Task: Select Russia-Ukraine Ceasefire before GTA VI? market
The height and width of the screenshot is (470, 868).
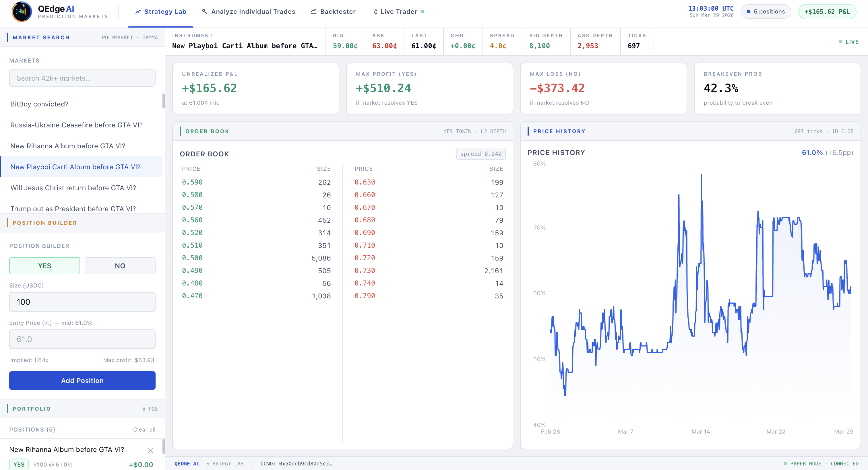Action: click(x=76, y=125)
